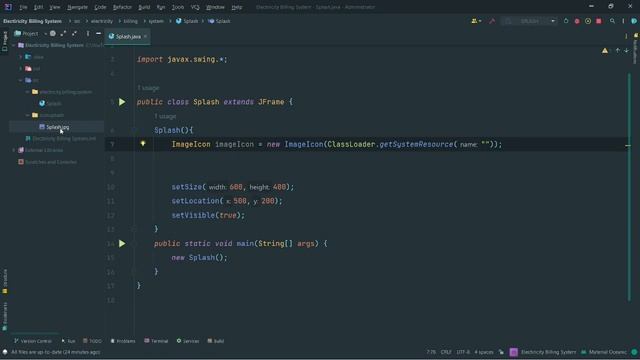Click the yellow warning inspection icon
This screenshot has height=360, width=640.
[x=604, y=51]
